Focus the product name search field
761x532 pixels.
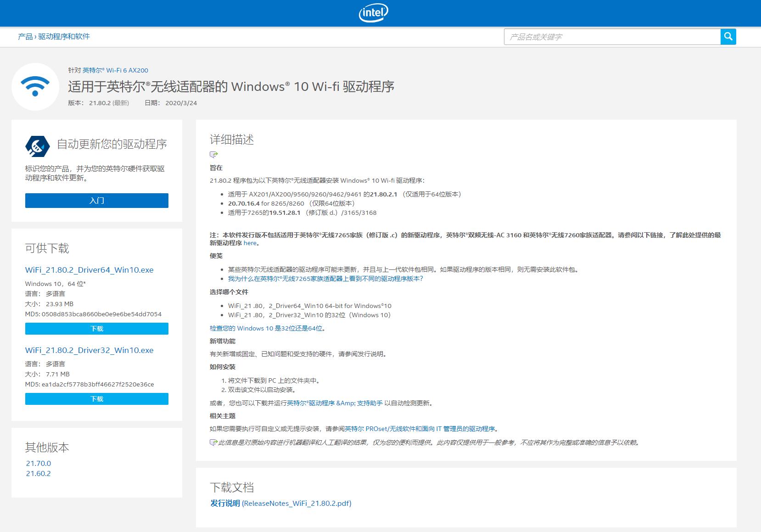612,37
